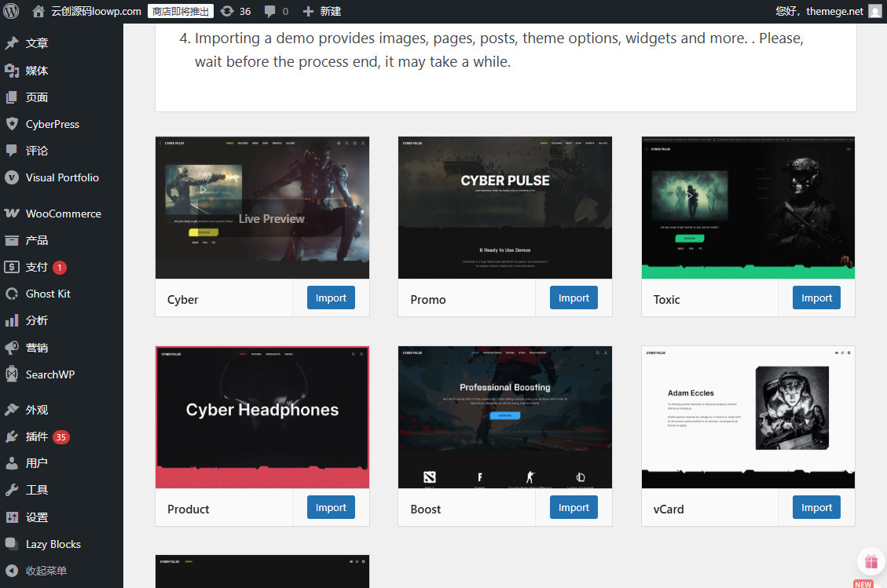Click the marketing megaphone icon
Image resolution: width=887 pixels, height=588 pixels.
pyautogui.click(x=12, y=348)
